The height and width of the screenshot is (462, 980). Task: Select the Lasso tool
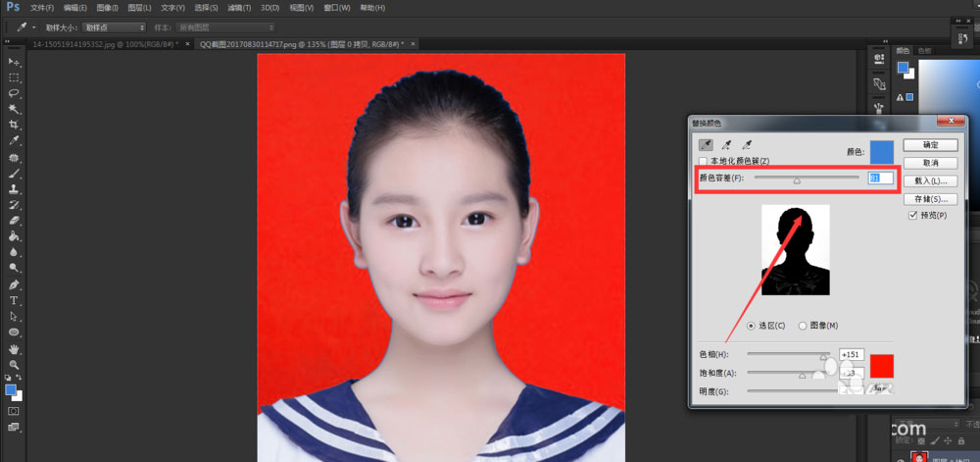[x=14, y=93]
